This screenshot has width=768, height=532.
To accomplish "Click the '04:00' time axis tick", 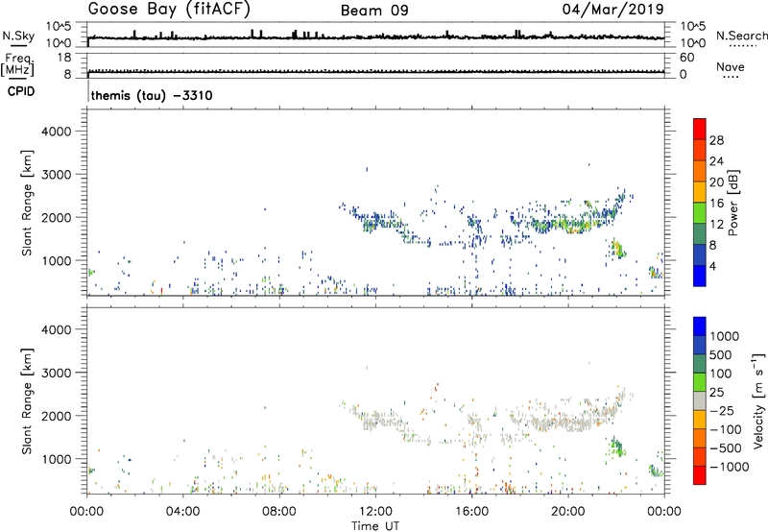I will [182, 512].
